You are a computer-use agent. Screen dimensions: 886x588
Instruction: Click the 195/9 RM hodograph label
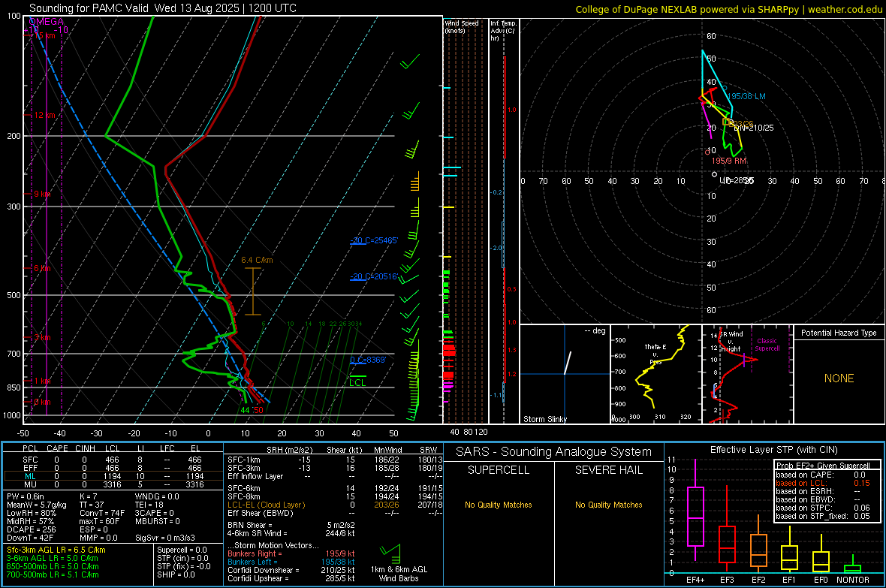(x=729, y=161)
